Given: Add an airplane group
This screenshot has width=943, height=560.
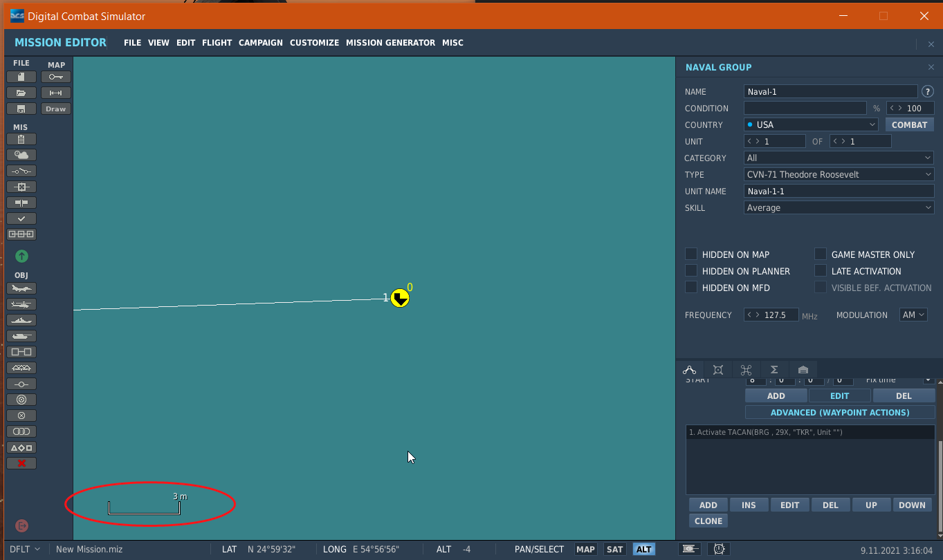Looking at the screenshot, I should click(21, 288).
